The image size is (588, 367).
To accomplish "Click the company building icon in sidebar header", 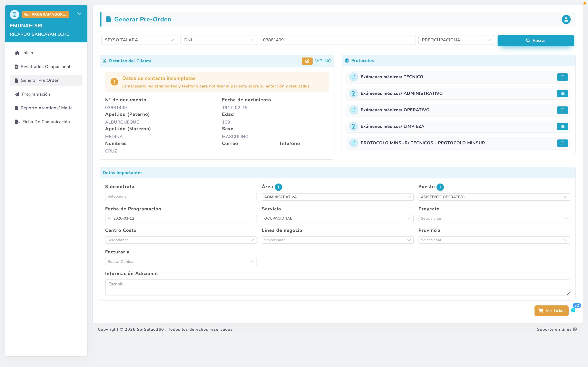I will [x=14, y=14].
